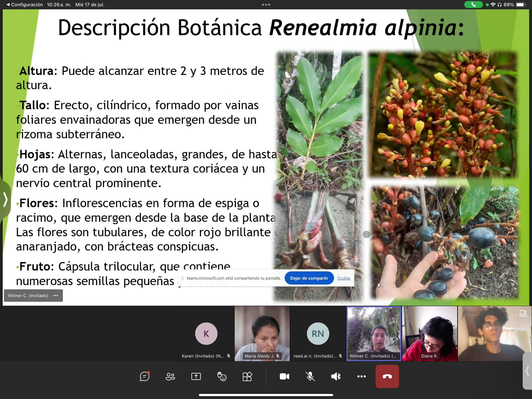Tap the switch camera icon on self view
532x399 pixels.
[523, 313]
